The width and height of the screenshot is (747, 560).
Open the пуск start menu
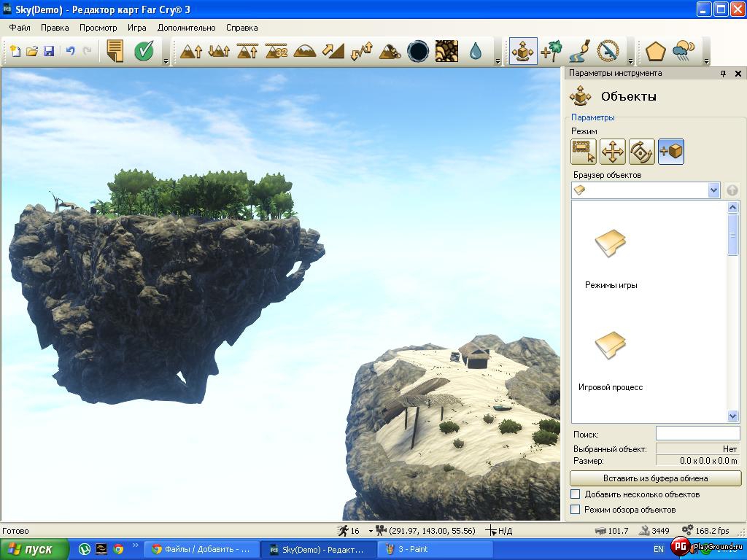(34, 550)
